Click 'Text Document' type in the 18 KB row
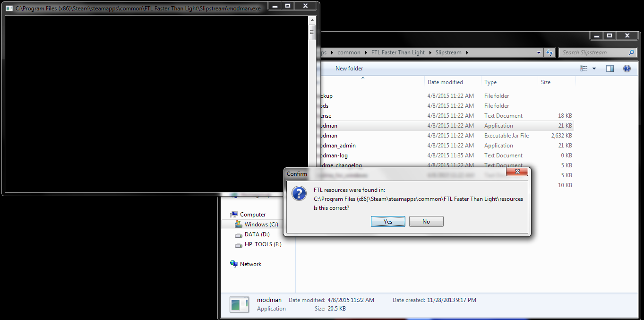This screenshot has height=320, width=644. (503, 116)
